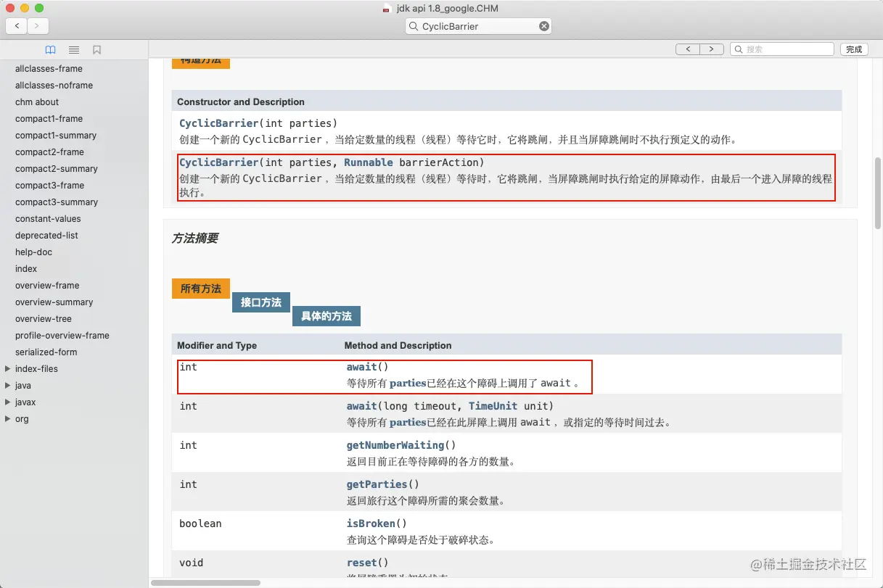Click void type in reset row
883x588 pixels.
192,563
